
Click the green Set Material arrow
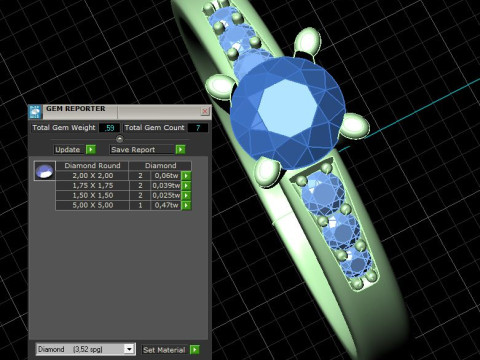194,350
